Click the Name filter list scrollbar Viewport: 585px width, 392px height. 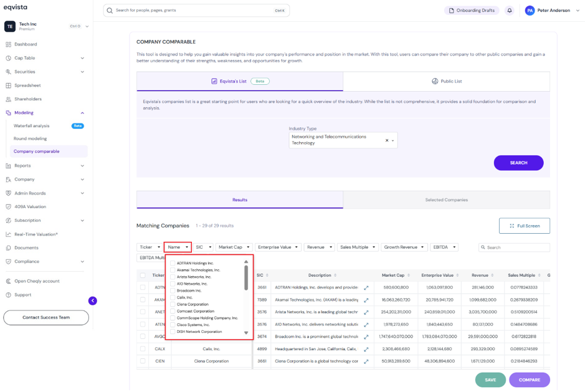246,278
